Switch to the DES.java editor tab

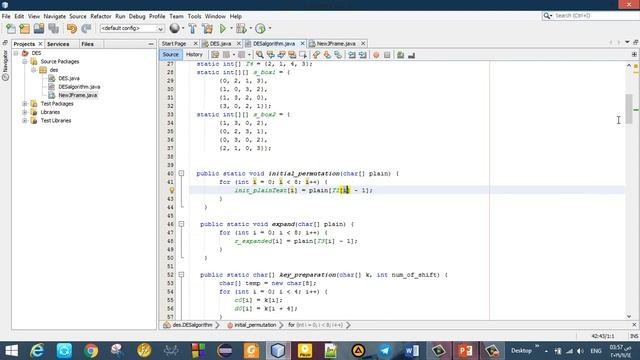[x=221, y=43]
